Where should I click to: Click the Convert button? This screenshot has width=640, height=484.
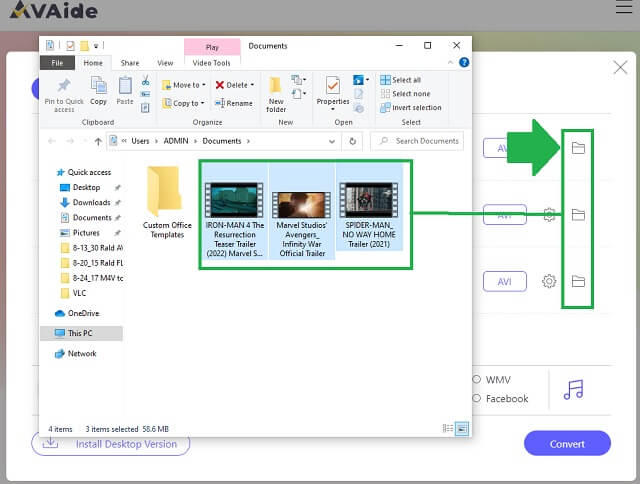(567, 444)
